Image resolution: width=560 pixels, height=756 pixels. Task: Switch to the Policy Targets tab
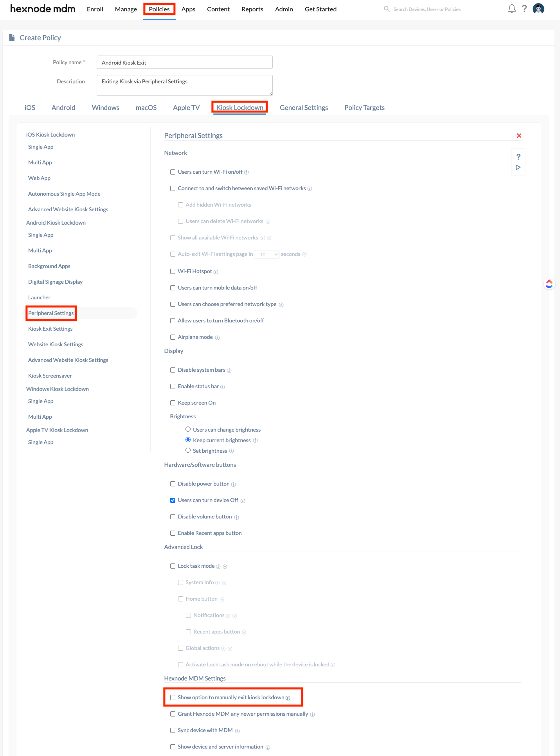click(x=364, y=108)
